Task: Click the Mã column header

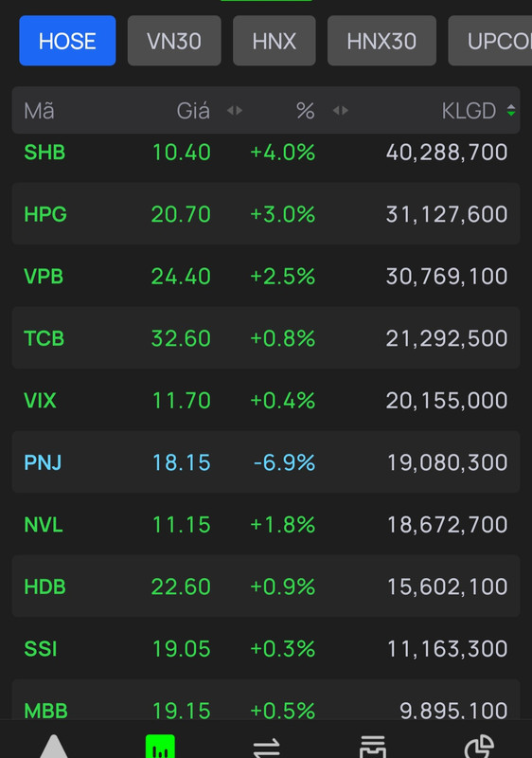Action: [x=39, y=111]
